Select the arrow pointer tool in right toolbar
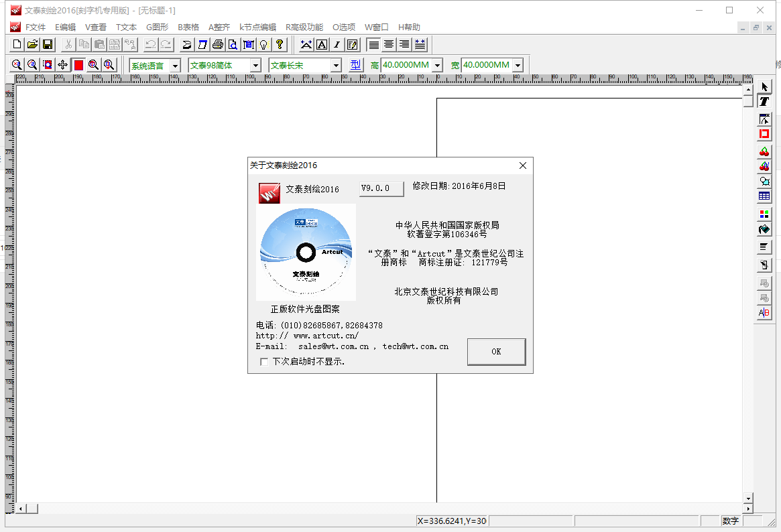 (764, 86)
